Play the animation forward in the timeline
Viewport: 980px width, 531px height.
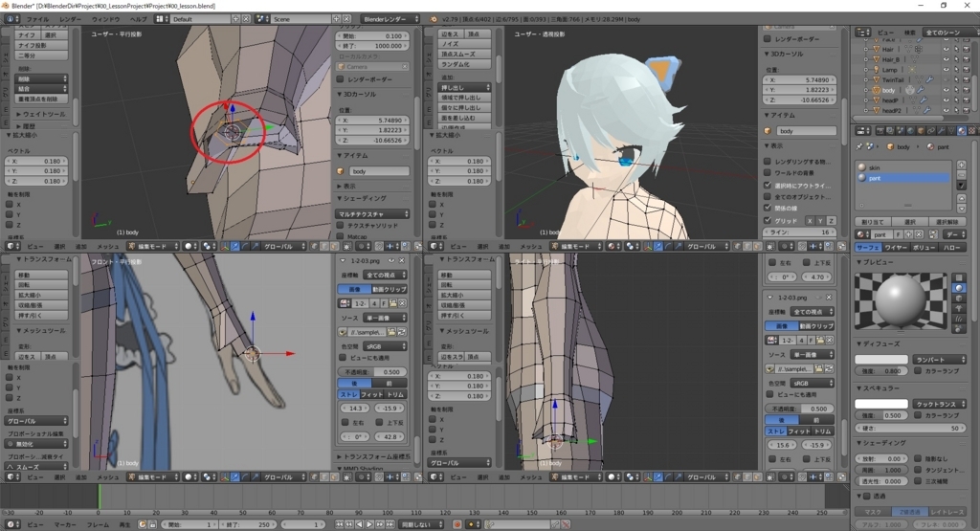tap(369, 524)
